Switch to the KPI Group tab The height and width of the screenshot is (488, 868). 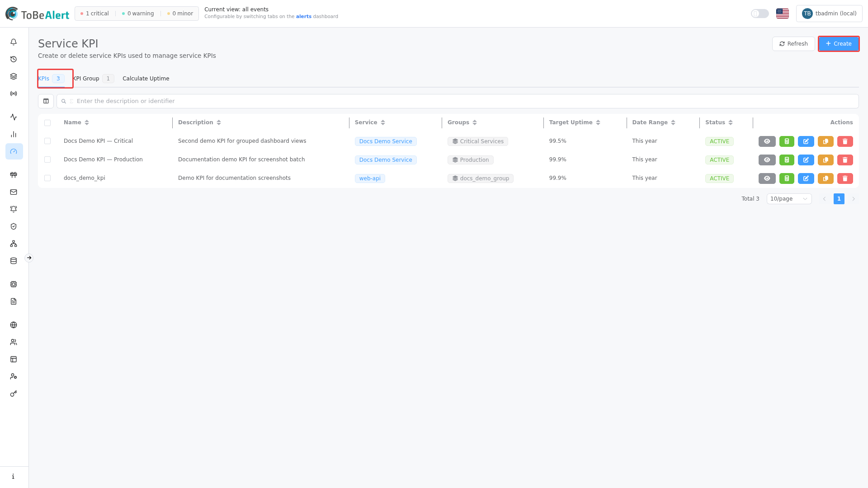click(x=93, y=79)
